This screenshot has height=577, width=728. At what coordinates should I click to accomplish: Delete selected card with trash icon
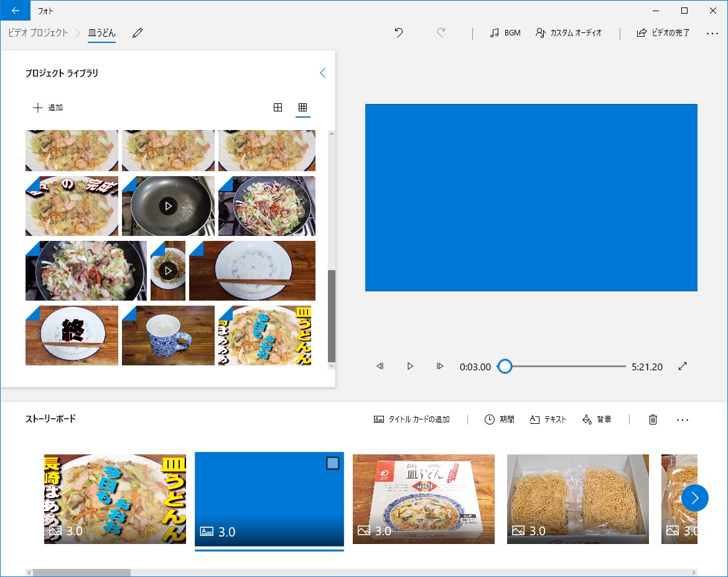(x=653, y=420)
